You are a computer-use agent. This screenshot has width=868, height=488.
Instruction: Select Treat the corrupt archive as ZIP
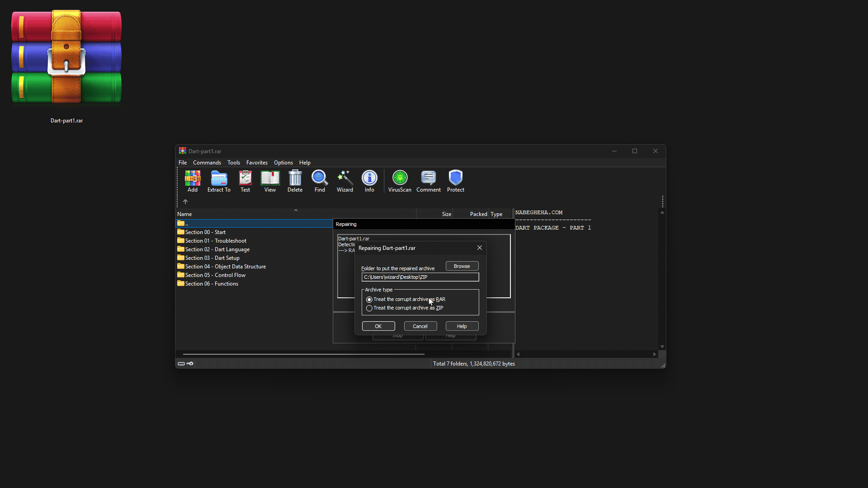point(405,308)
